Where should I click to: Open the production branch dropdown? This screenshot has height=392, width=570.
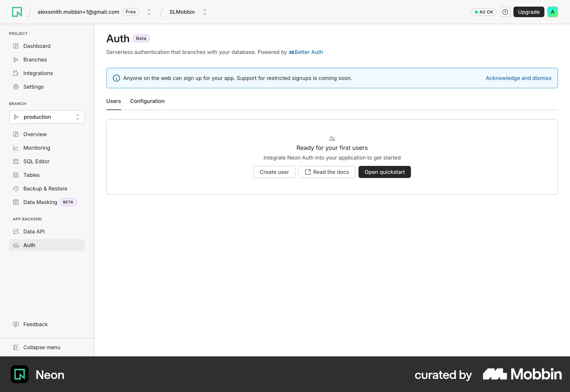47,117
